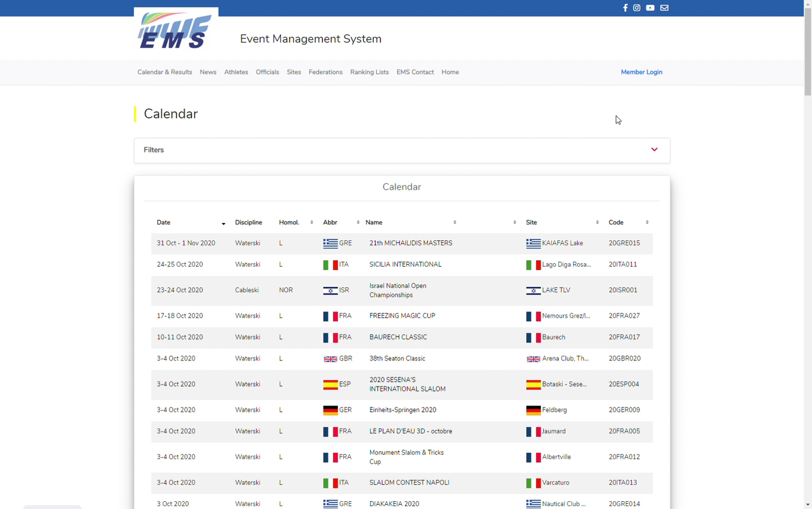Click the Greek flag beside GRE 20GRE015
The width and height of the screenshot is (812, 509).
pyautogui.click(x=330, y=243)
